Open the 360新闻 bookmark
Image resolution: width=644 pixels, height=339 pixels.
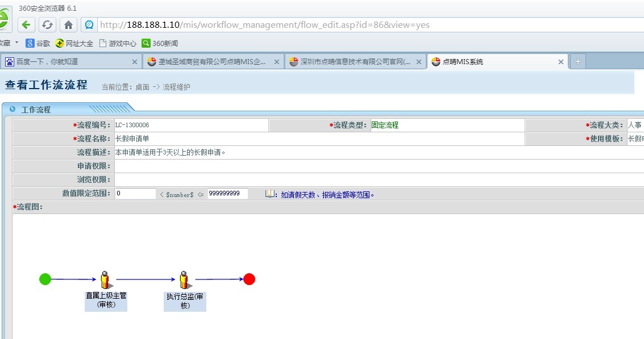(x=160, y=43)
